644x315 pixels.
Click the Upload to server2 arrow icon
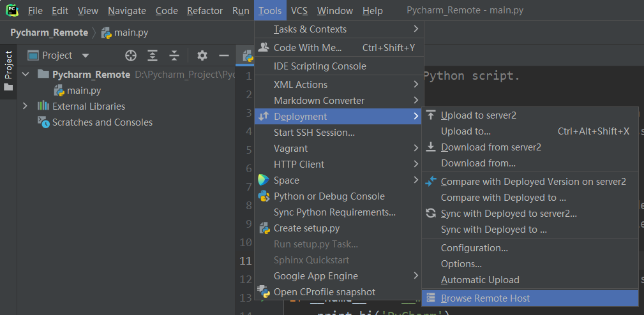430,115
